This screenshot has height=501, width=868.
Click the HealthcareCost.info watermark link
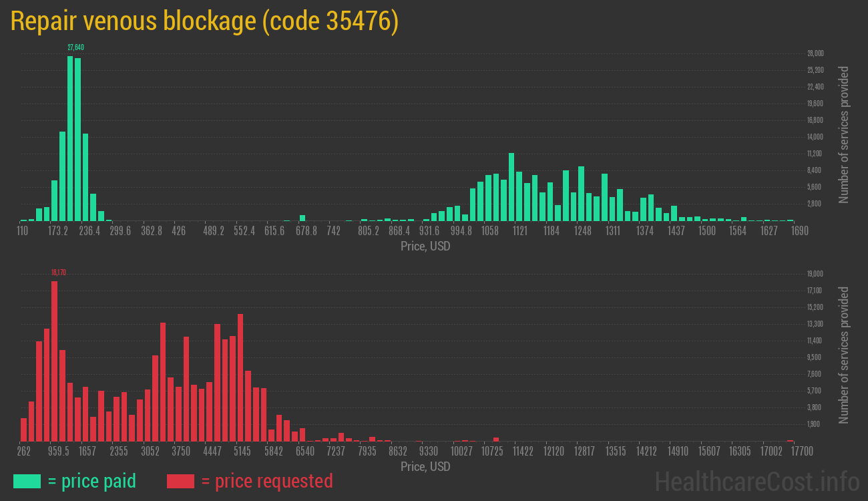(x=756, y=481)
